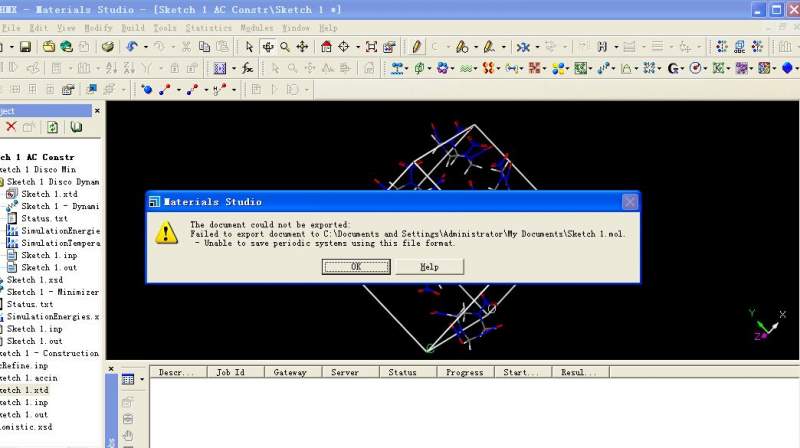The image size is (800, 448).
Task: Open the dropdown beside the fx icon
Action: pos(234,68)
